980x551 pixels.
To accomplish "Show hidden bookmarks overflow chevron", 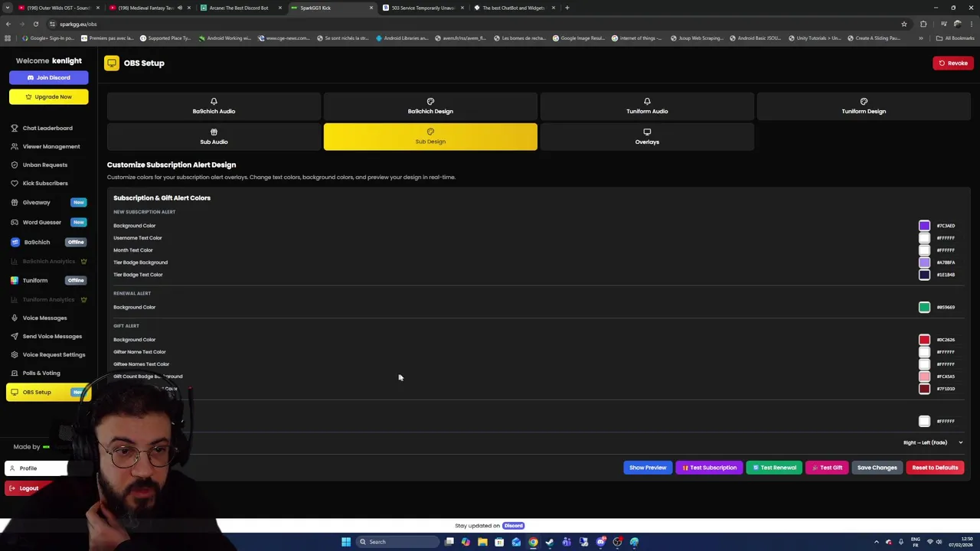I will tap(921, 38).
